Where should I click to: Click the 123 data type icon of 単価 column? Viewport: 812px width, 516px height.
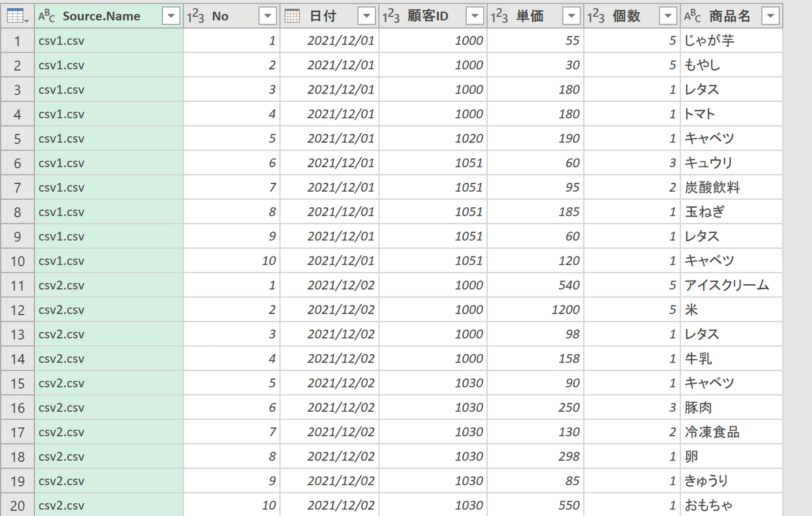(499, 16)
